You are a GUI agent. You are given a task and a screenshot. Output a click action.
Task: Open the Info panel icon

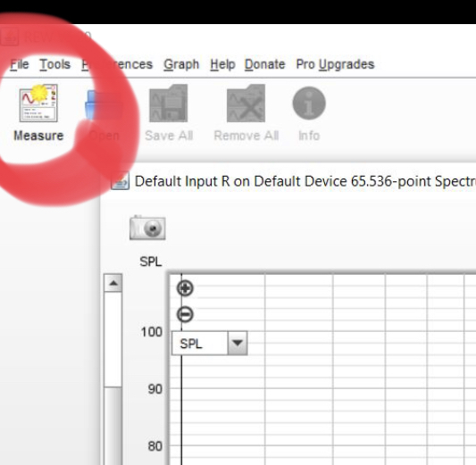tap(309, 104)
